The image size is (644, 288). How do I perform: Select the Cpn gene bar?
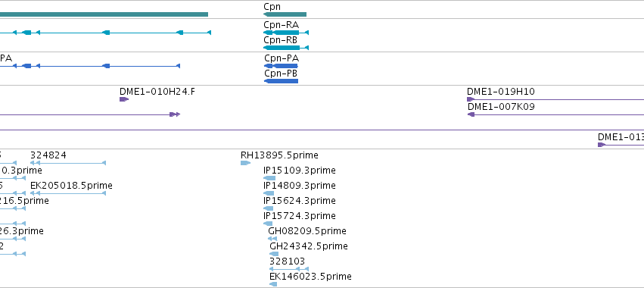tap(285, 14)
